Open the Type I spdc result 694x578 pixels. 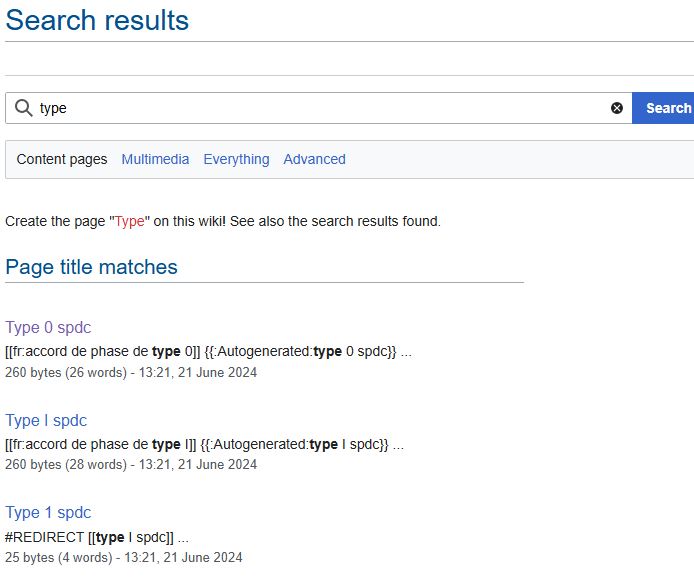pos(46,420)
